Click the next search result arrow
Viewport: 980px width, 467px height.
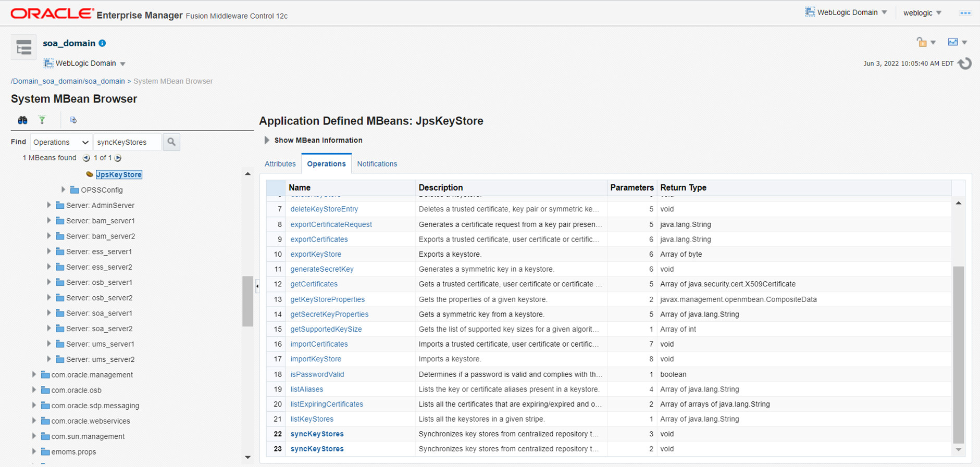point(118,158)
